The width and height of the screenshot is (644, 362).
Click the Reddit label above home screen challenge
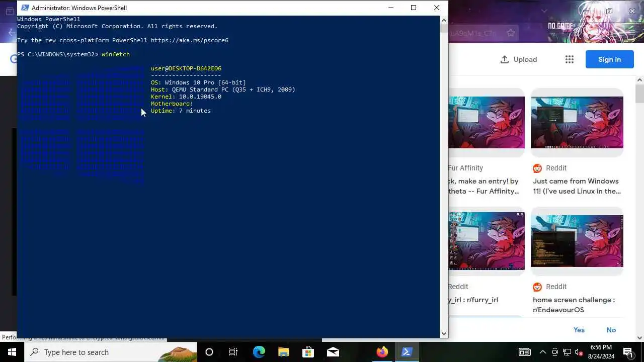(556, 287)
